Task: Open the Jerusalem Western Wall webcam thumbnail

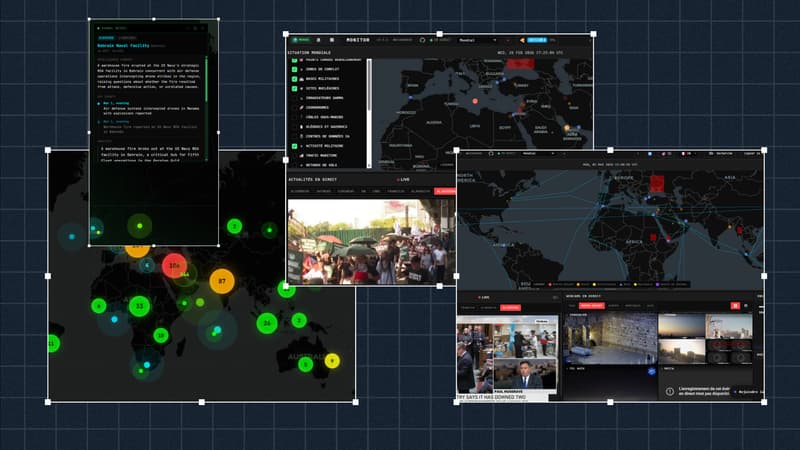Action: [x=610, y=339]
